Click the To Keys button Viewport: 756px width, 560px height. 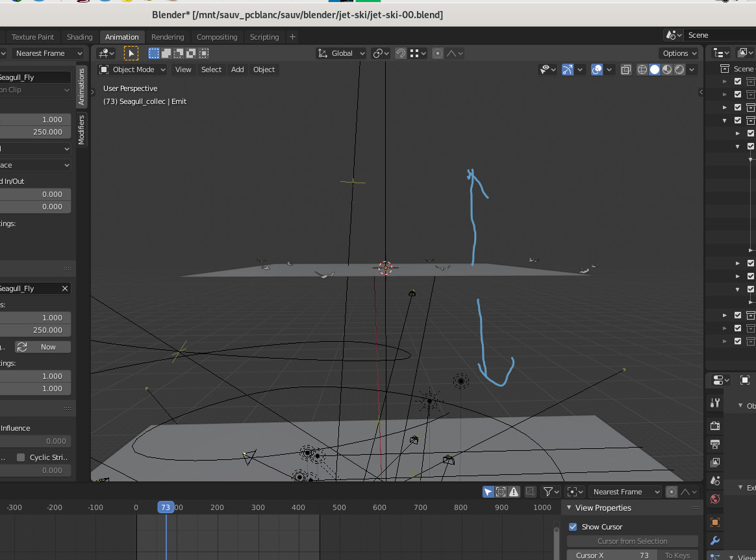[677, 555]
